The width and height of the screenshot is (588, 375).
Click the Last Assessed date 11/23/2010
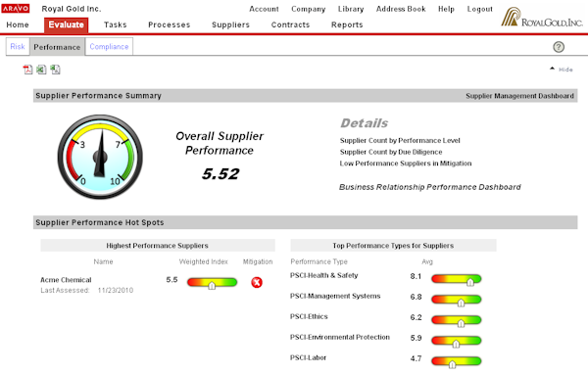point(116,291)
